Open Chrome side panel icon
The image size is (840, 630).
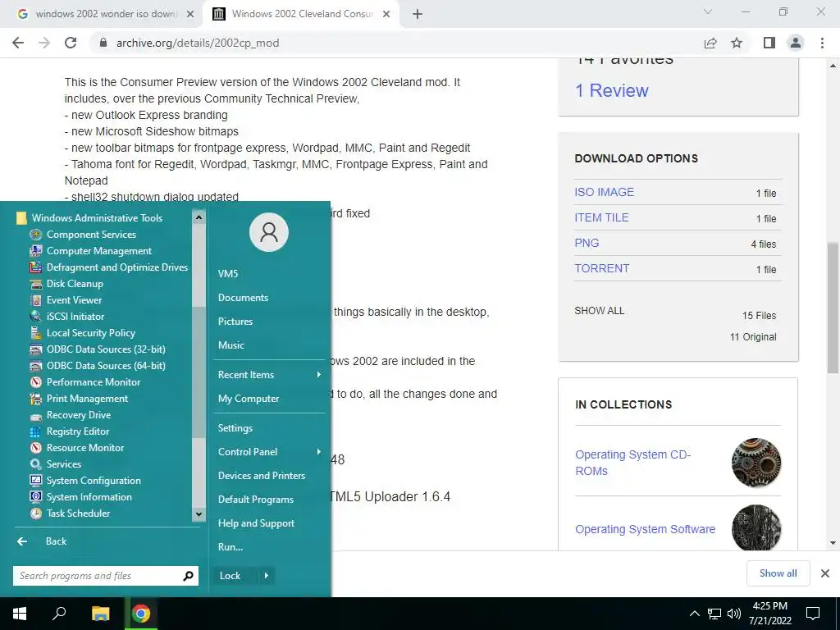tap(769, 43)
